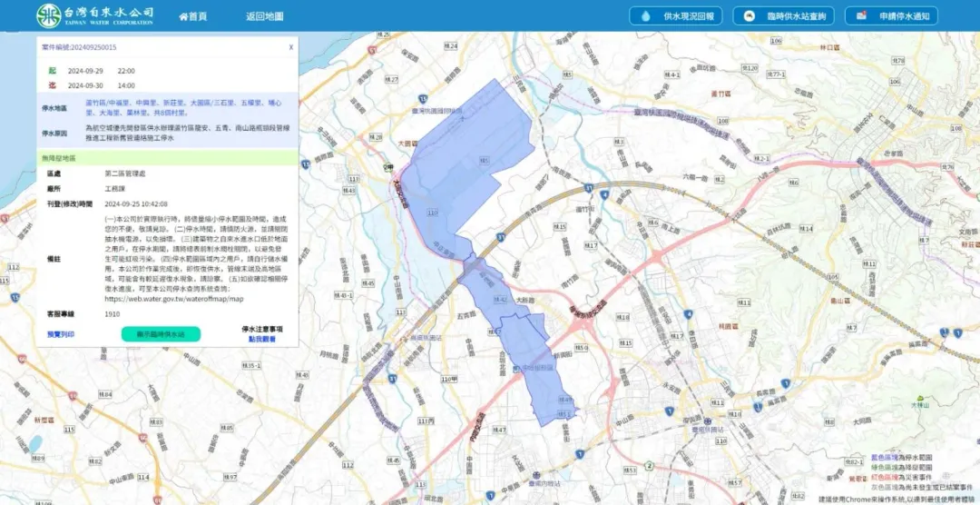980x505 pixels.
Task: Click 預覽列印 print preview link
Action: (x=61, y=335)
